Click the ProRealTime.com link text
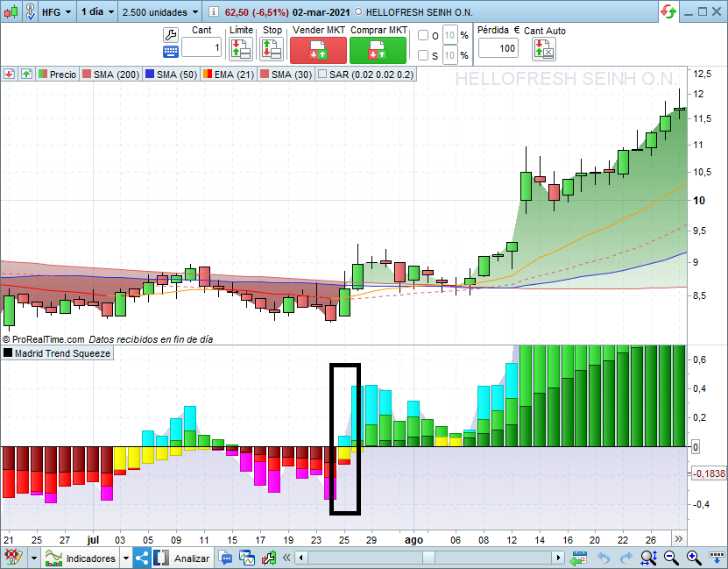Viewport: 728px width, 569px height. pos(48,339)
